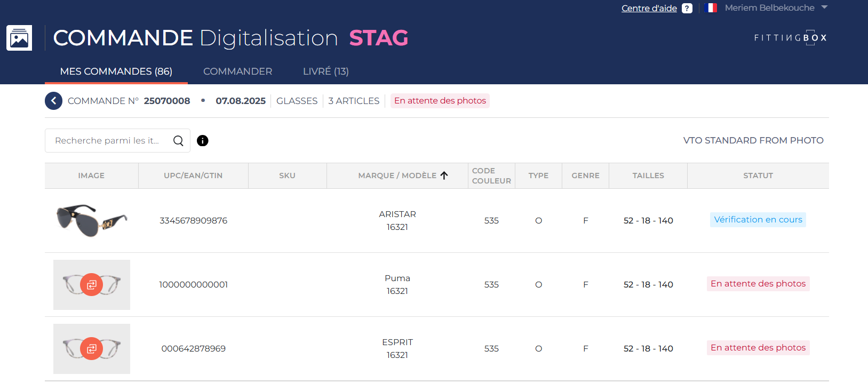
Task: Click the search magnifier icon
Action: (x=178, y=141)
